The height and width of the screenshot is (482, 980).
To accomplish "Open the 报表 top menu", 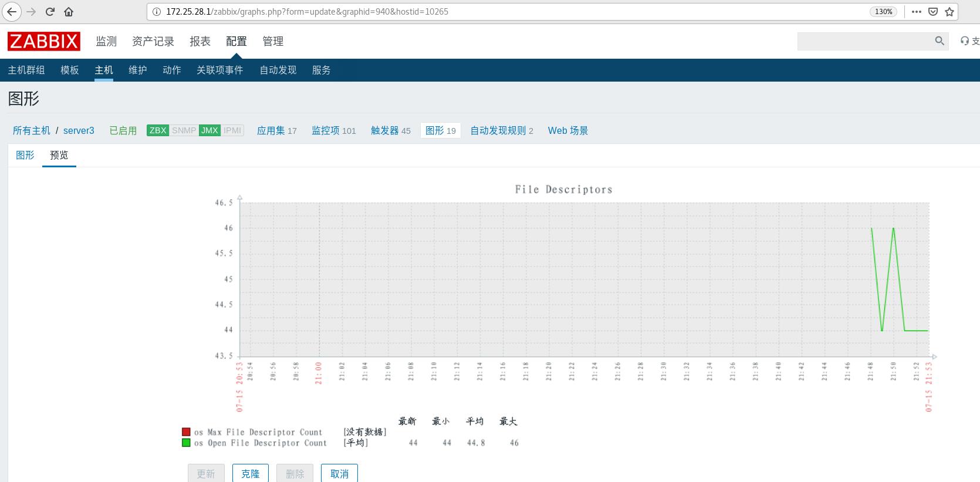I will tap(200, 41).
